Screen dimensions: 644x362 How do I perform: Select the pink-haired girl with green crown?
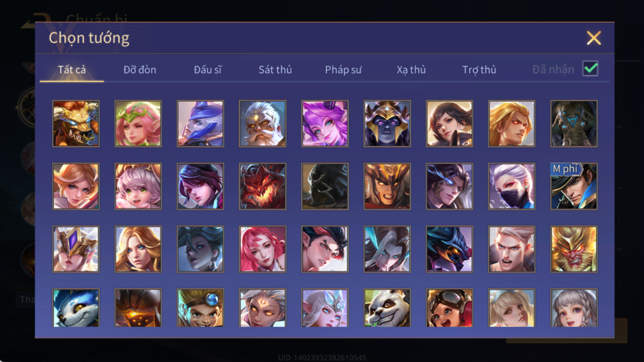138,124
